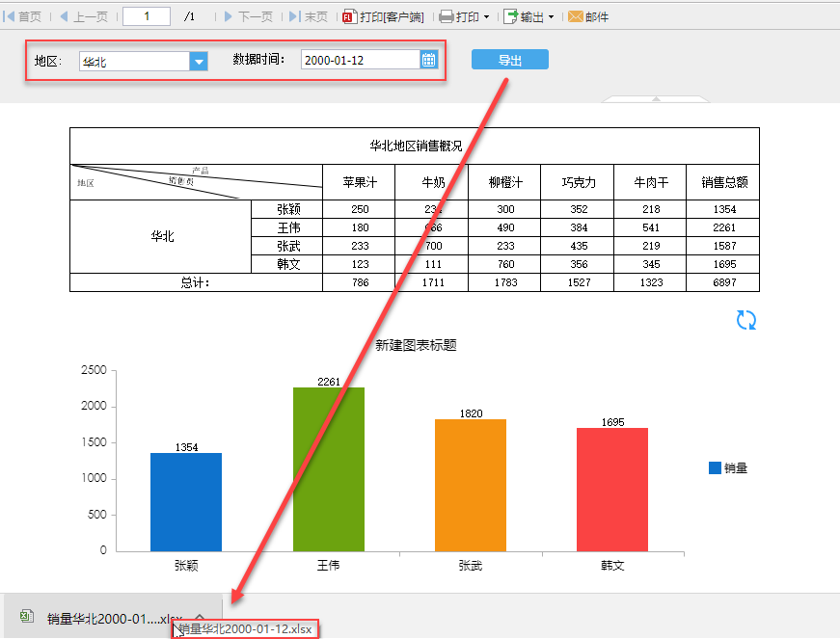The width and height of the screenshot is (840, 639).
Task: Open the calendar picker icon
Action: (x=428, y=60)
